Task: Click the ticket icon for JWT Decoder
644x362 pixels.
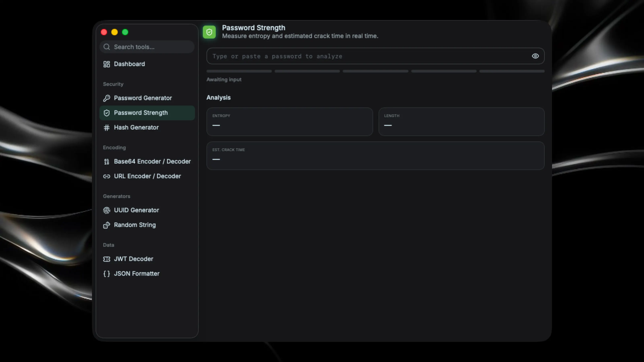Action: pyautogui.click(x=106, y=259)
